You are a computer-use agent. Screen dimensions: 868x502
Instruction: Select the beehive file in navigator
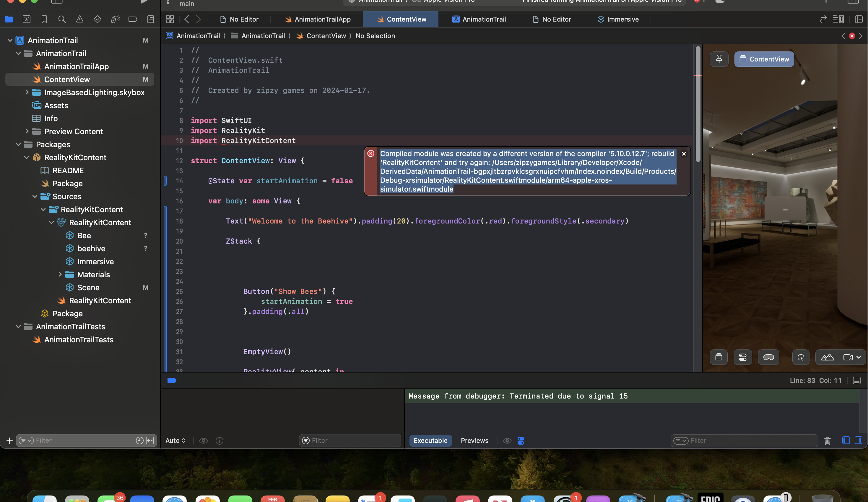point(91,249)
